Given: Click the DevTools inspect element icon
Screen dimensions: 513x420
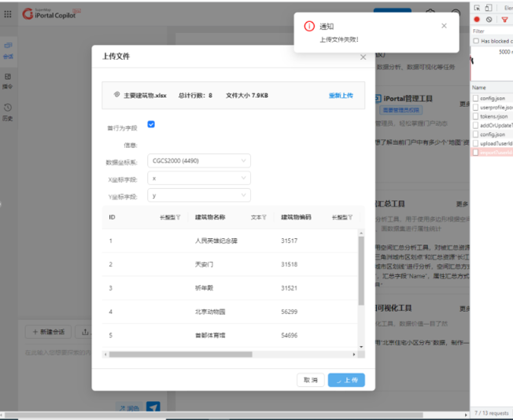Looking at the screenshot, I should (478, 6).
